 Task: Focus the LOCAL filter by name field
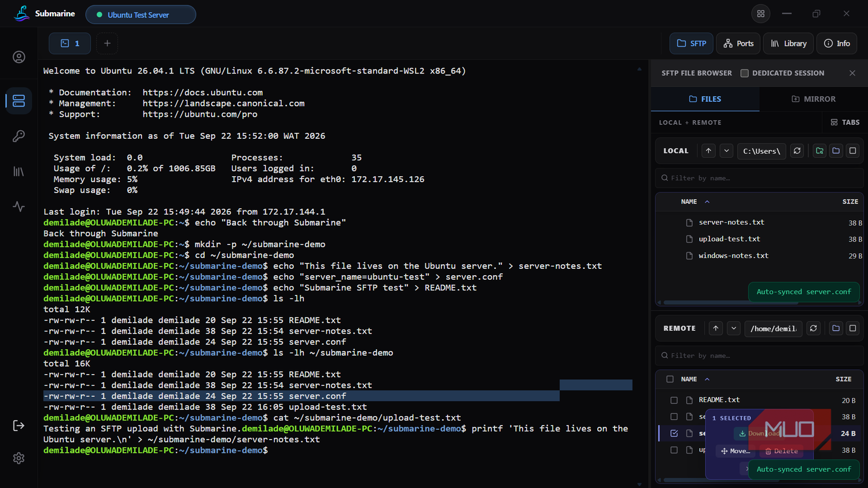pyautogui.click(x=759, y=178)
